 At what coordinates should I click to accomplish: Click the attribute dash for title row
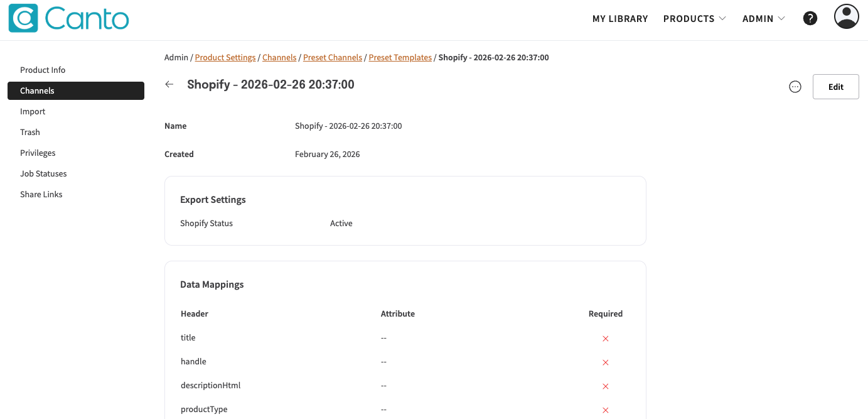383,337
